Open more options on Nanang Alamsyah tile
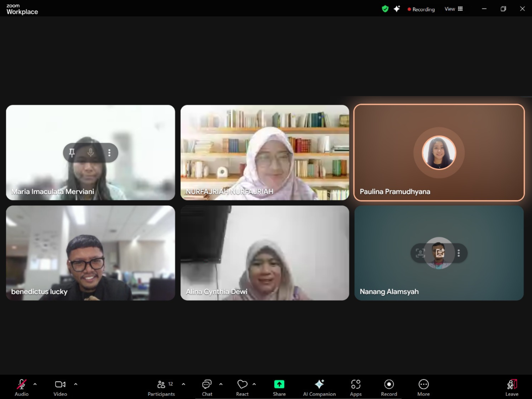The width and height of the screenshot is (532, 399). pyautogui.click(x=459, y=253)
